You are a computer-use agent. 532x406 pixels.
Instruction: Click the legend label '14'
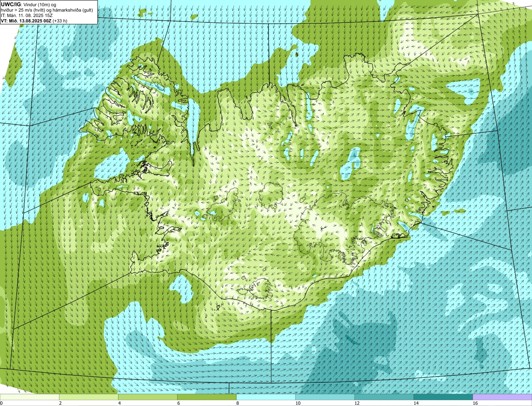click(416, 403)
